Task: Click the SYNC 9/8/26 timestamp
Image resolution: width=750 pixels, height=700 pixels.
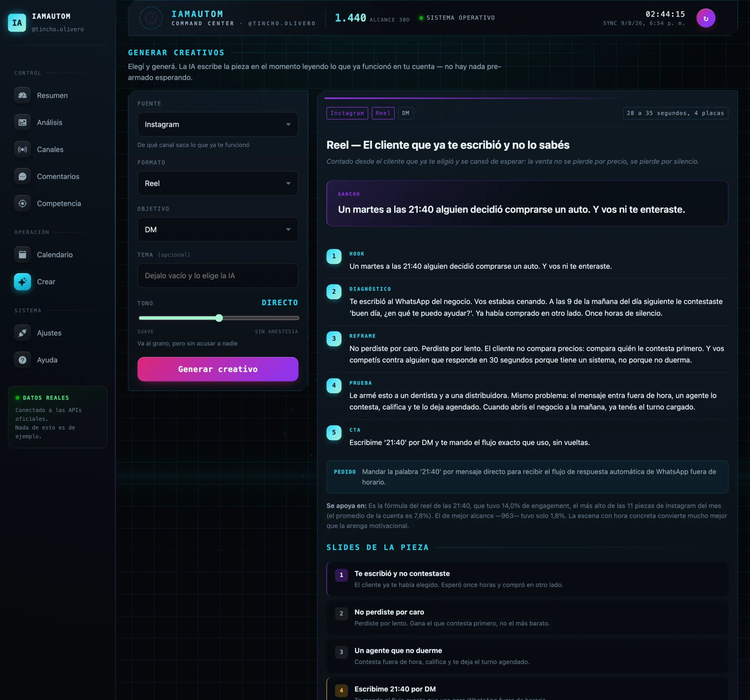Action: [x=643, y=23]
